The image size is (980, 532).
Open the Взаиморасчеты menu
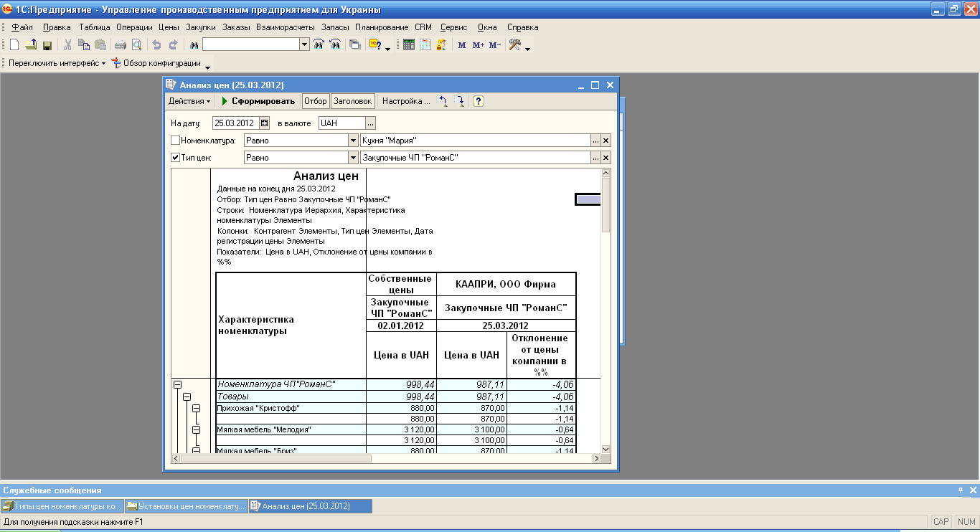click(286, 27)
